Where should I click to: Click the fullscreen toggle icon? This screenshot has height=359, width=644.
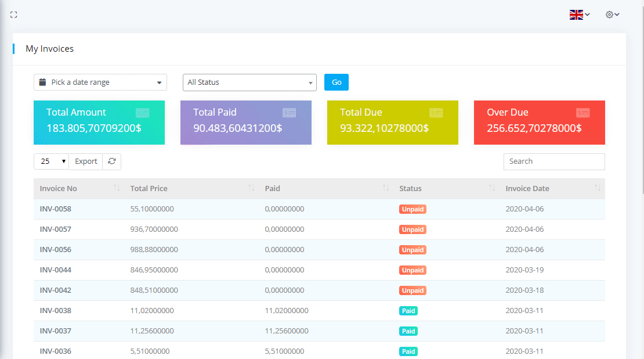coord(14,15)
